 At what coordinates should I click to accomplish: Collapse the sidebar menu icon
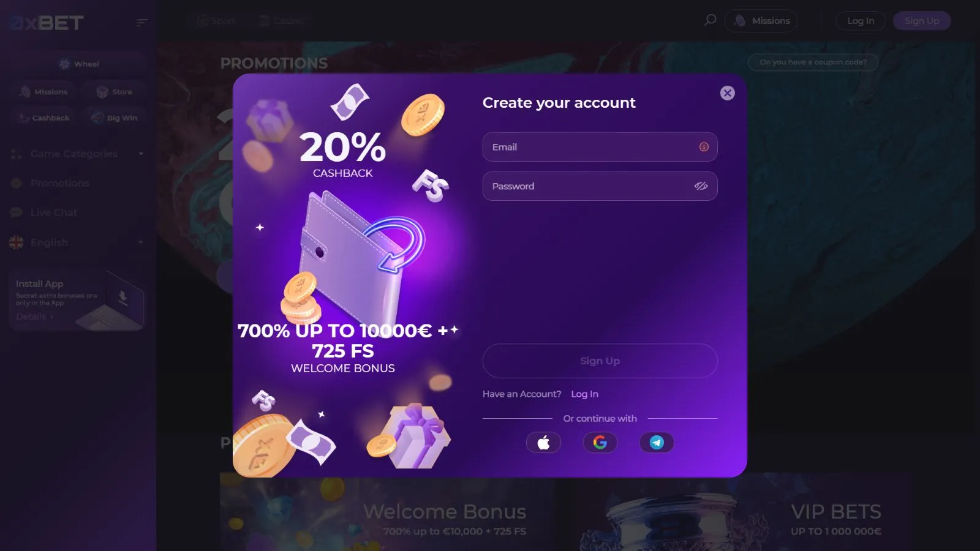coord(142,23)
